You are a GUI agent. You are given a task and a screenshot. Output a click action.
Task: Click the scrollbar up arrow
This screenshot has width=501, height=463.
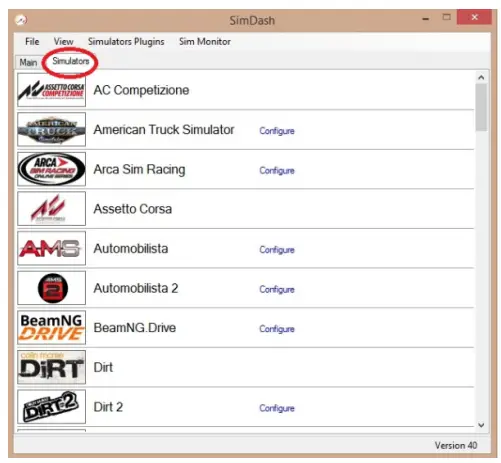pyautogui.click(x=481, y=78)
